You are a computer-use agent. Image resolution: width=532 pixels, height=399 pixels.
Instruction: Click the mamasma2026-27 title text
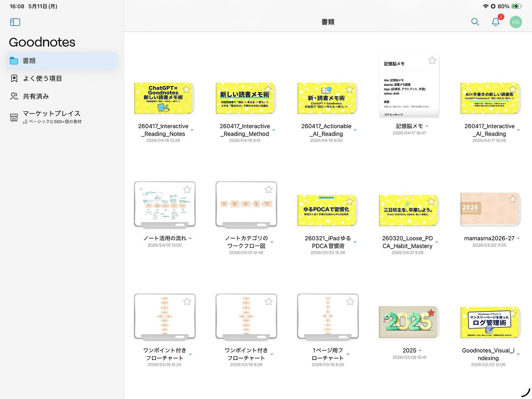click(489, 238)
